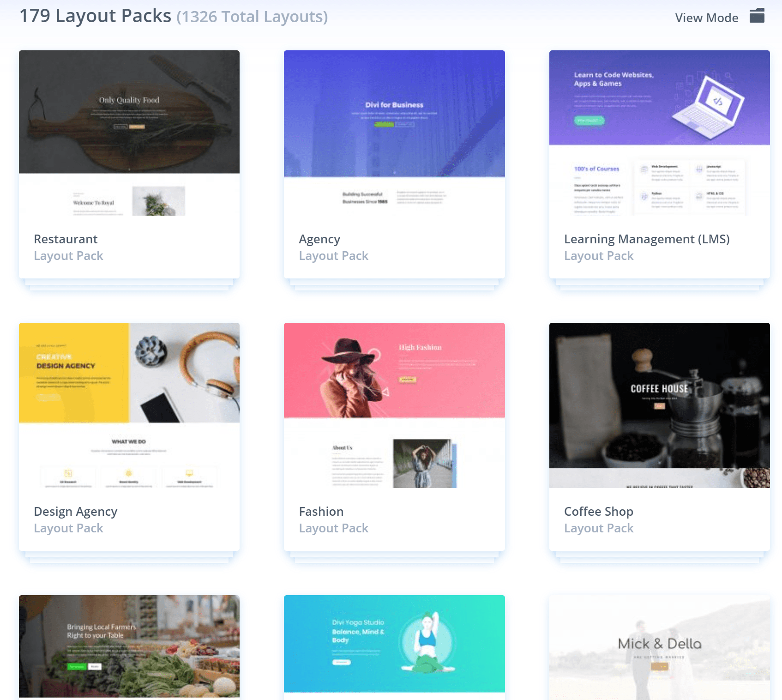Click the View Mode label
This screenshot has width=782, height=700.
(x=706, y=18)
